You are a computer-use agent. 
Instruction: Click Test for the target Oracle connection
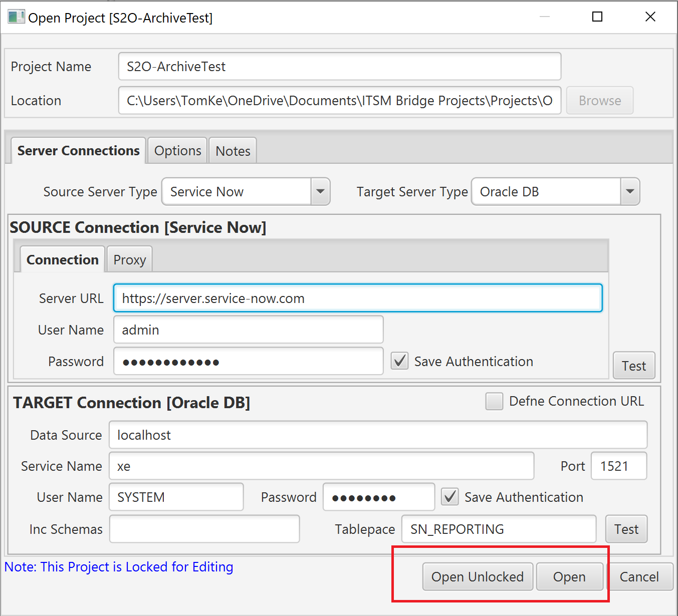tap(626, 529)
